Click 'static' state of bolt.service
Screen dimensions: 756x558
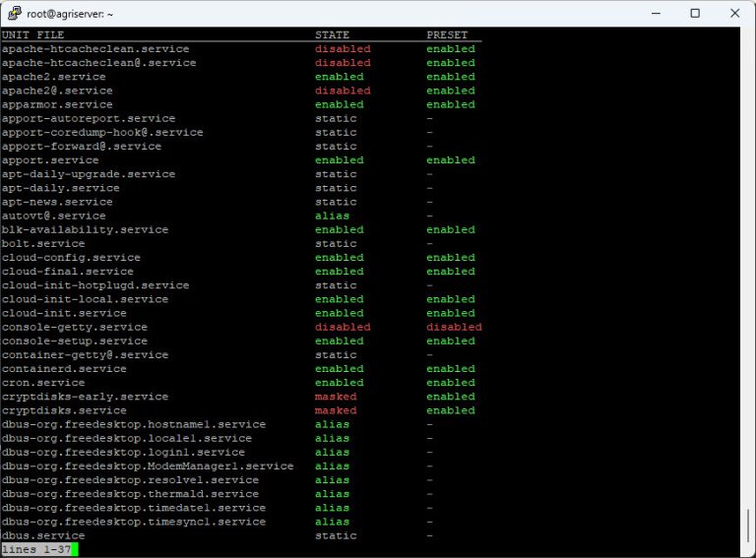[x=336, y=244]
